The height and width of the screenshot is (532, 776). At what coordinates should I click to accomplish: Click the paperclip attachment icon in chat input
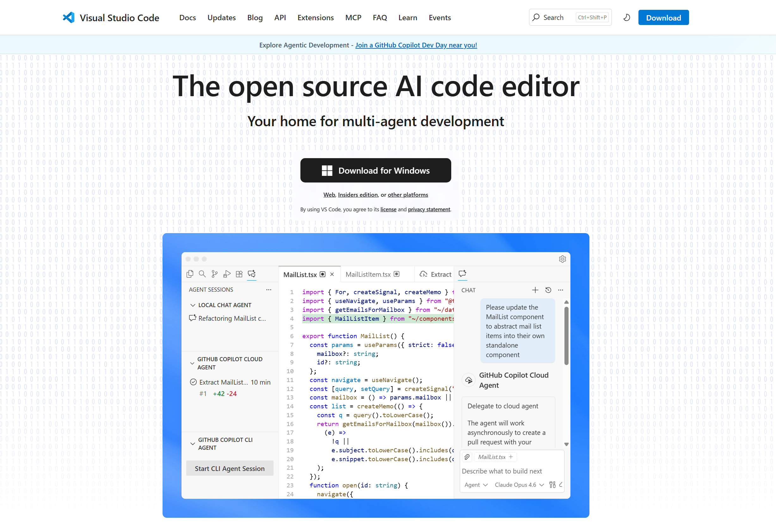click(x=467, y=457)
